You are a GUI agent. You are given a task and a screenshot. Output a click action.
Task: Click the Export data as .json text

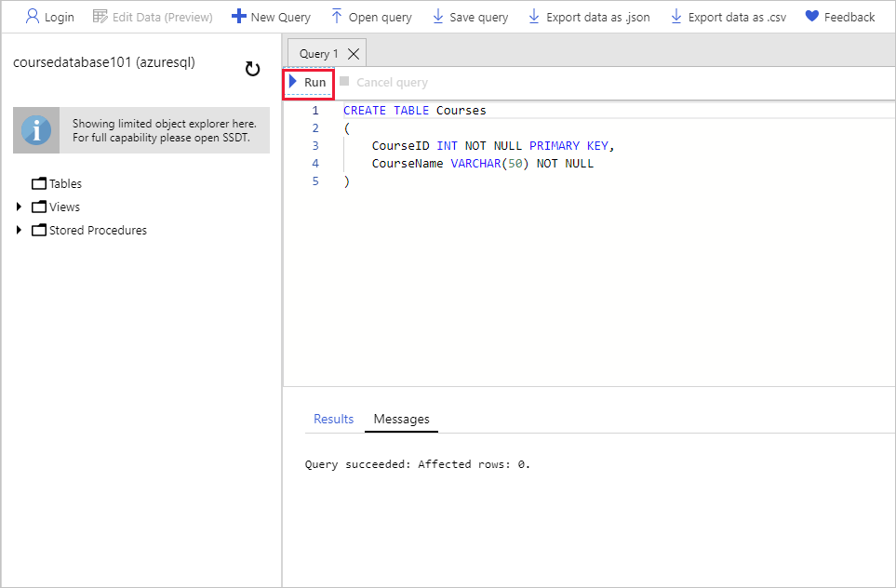point(597,17)
